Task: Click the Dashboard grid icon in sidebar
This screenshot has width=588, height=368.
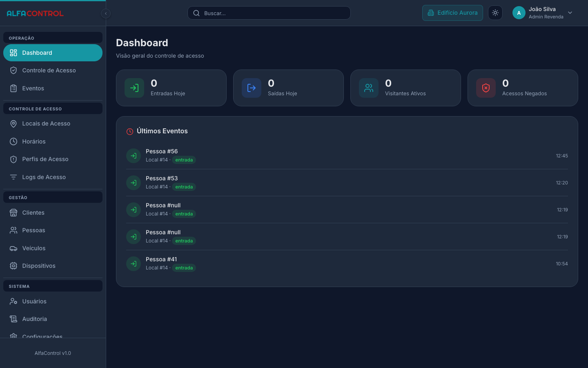Action: click(13, 53)
